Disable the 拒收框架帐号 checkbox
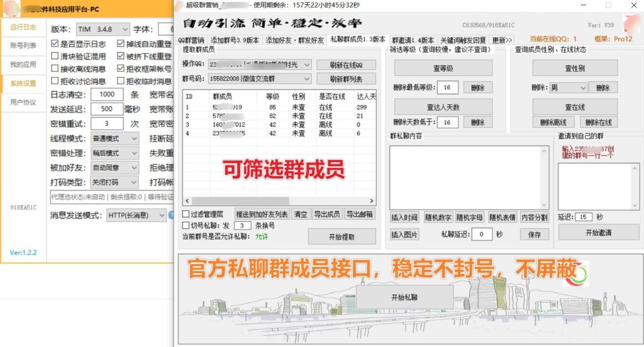Viewport: 644px width, 347px height. click(120, 68)
